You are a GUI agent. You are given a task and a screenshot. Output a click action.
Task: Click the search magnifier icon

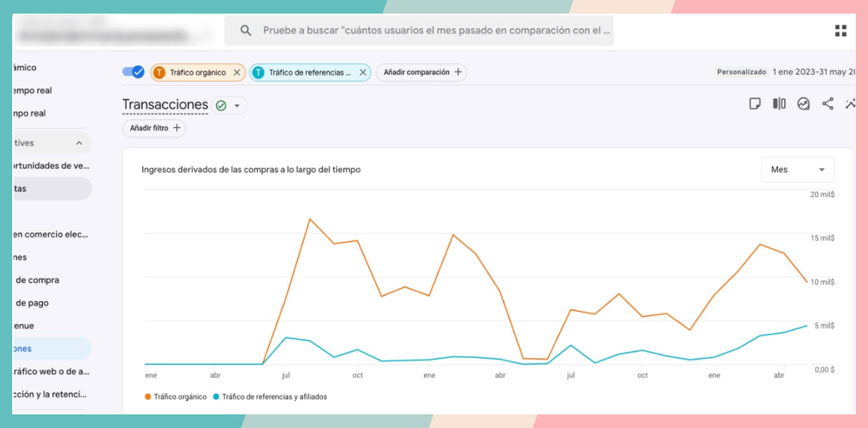click(x=246, y=31)
